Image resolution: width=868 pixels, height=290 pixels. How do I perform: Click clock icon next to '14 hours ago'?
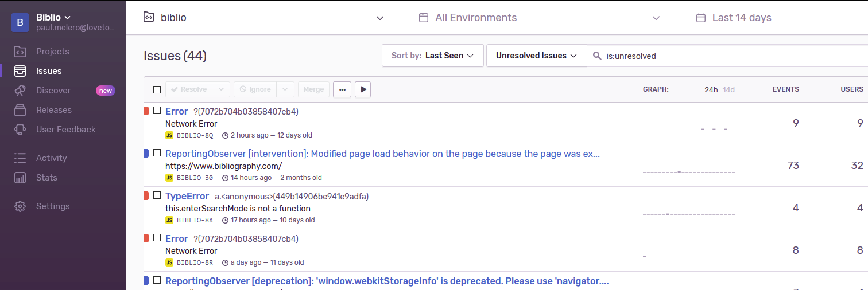[225, 178]
